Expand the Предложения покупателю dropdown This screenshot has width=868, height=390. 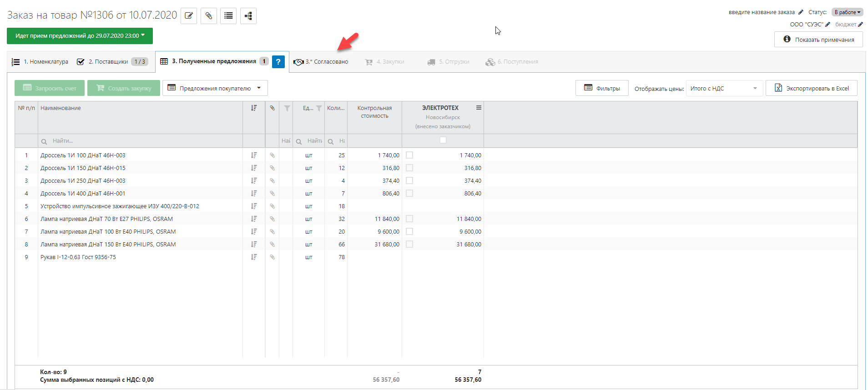[215, 88]
